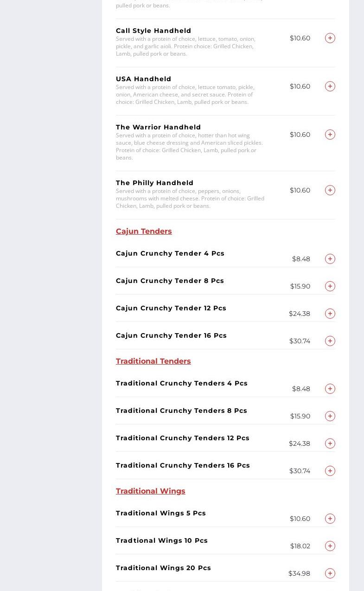Select The Philly Handheld item title
Screen dimensions: 364x591
[154, 183]
